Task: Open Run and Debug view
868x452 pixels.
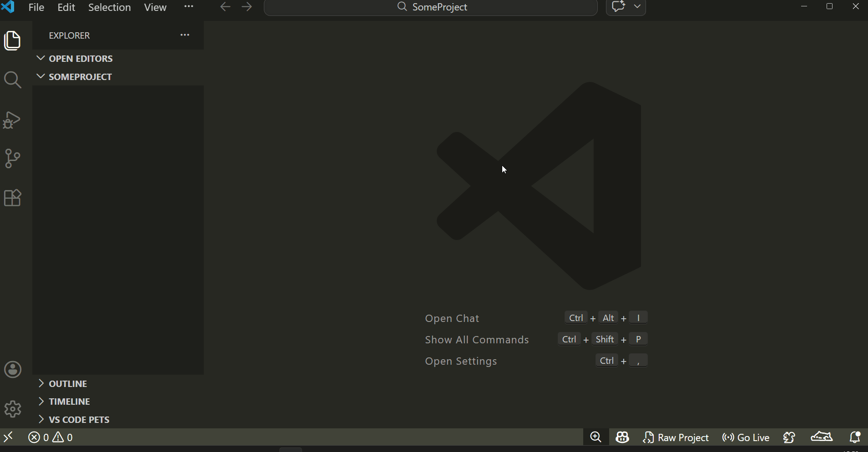Action: 12,120
